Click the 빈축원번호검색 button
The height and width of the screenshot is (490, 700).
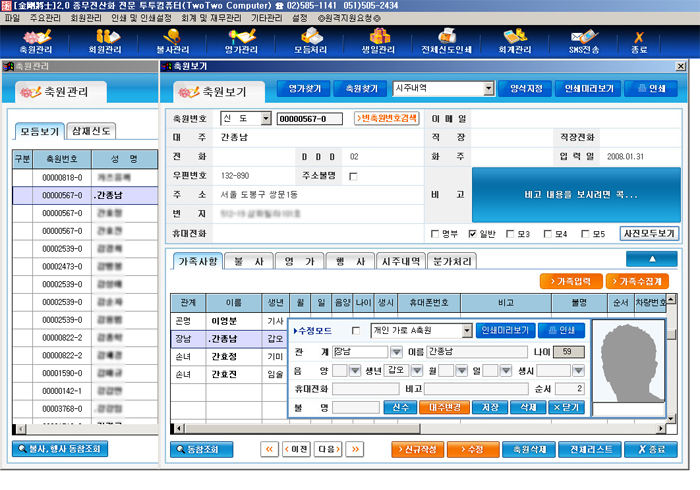pos(387,118)
